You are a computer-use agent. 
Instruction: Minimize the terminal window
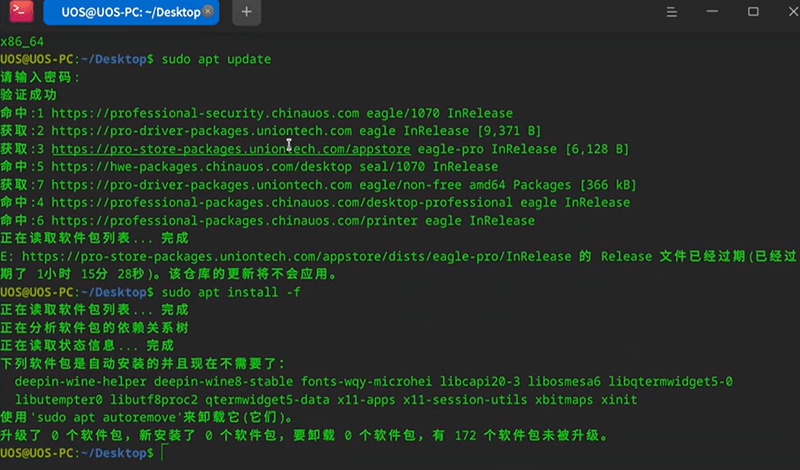tap(712, 11)
